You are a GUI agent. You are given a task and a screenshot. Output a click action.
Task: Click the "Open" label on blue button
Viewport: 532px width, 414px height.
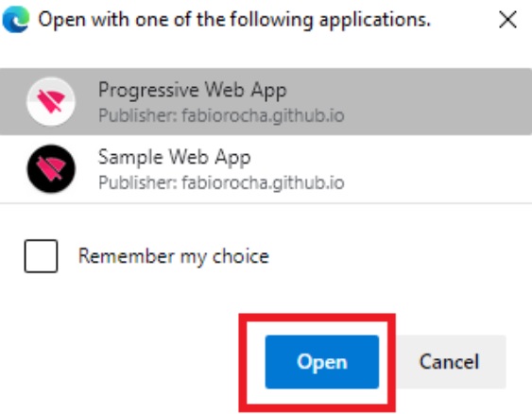(x=322, y=362)
